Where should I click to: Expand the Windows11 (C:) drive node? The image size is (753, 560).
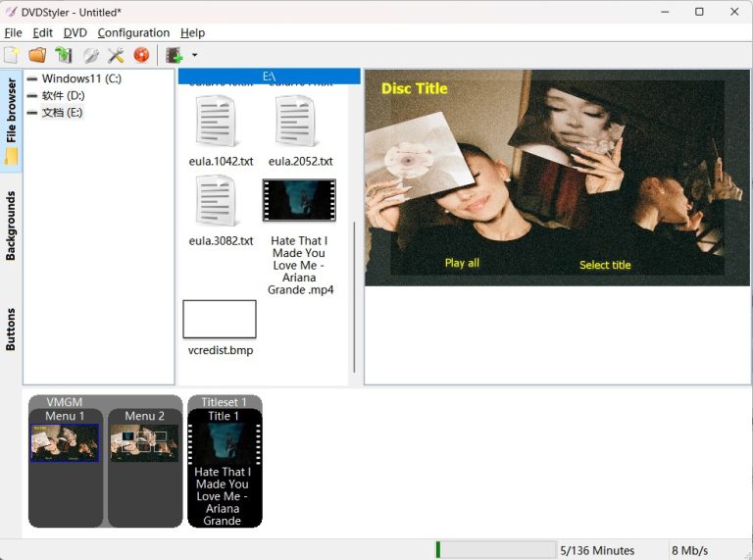(32, 78)
